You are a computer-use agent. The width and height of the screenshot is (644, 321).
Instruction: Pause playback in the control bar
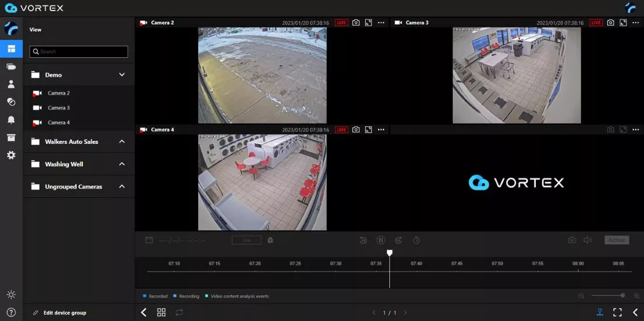coord(381,240)
